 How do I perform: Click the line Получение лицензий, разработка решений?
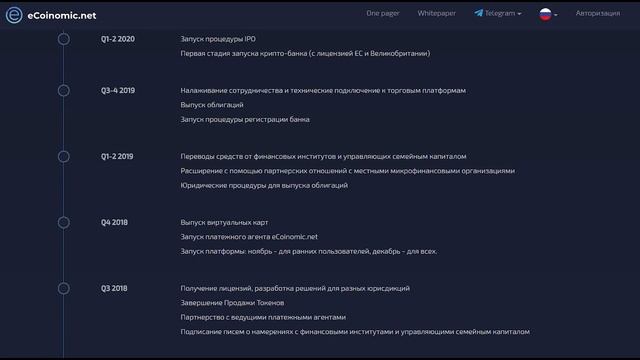click(x=295, y=288)
